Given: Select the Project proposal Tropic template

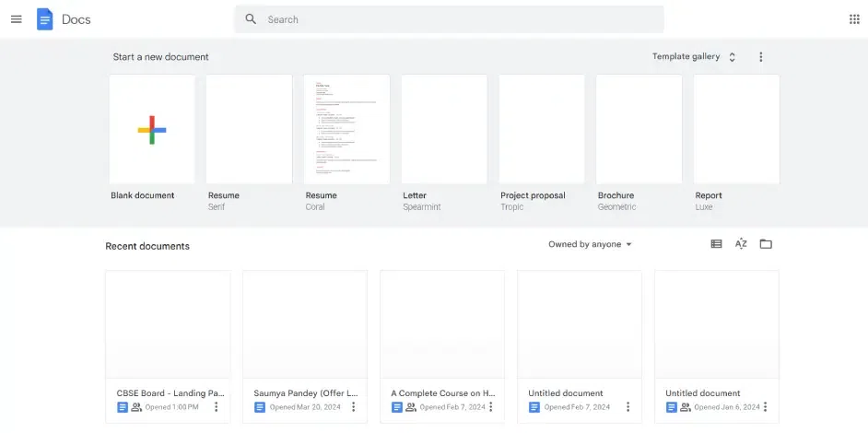Looking at the screenshot, I should click(542, 129).
